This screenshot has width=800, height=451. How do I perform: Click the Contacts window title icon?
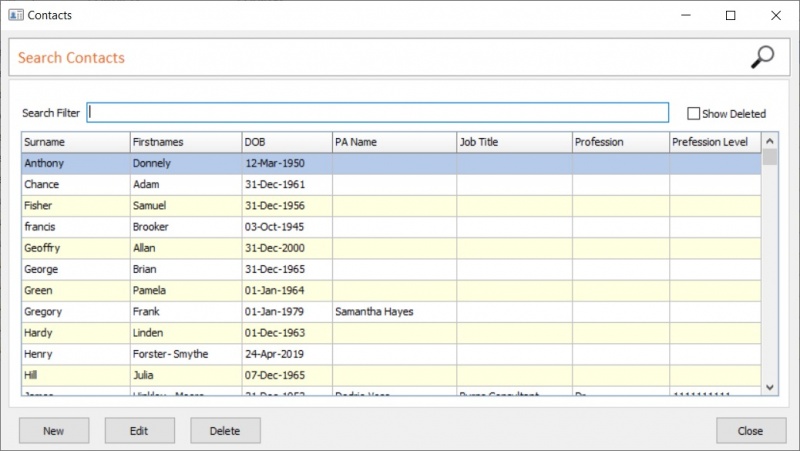pyautogui.click(x=16, y=15)
